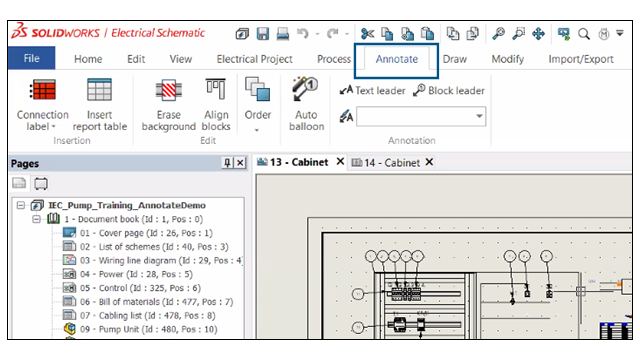Click the Erase background tool
The image size is (640, 360).
(168, 105)
